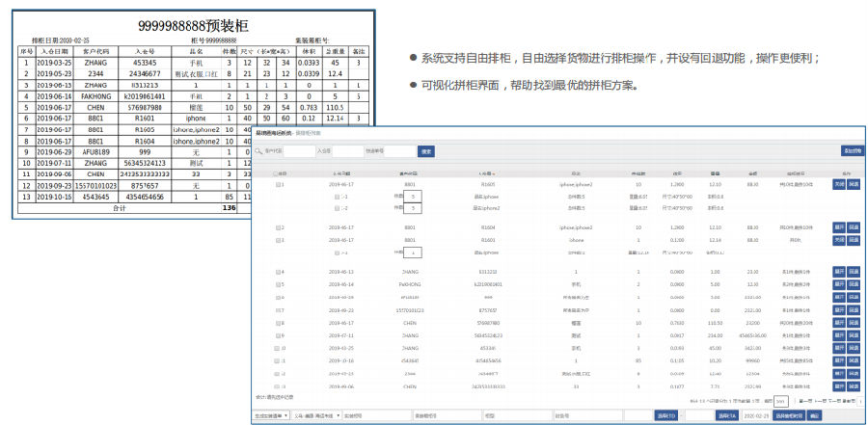Click AFU8189 in the 预装柜 sheet
The image size is (868, 425).
pyautogui.click(x=95, y=152)
